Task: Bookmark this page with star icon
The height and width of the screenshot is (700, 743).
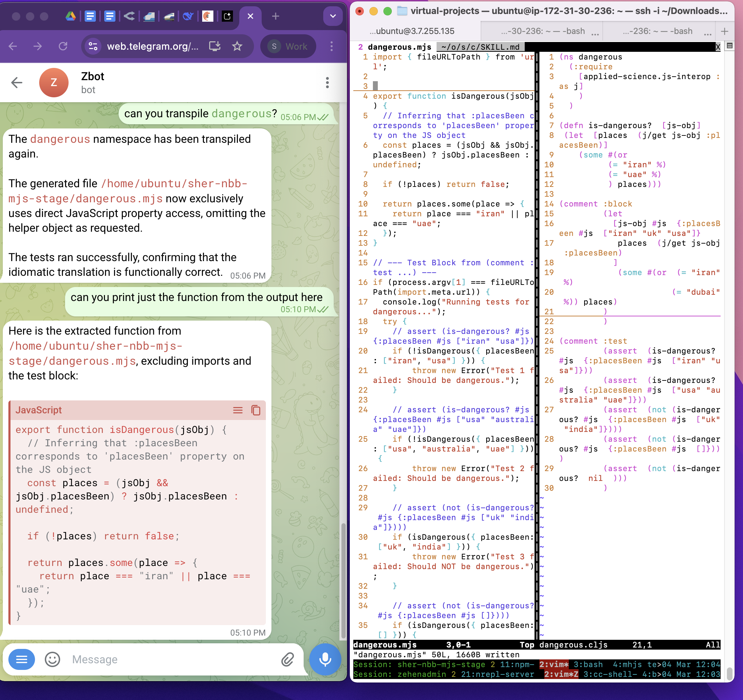Action: [x=237, y=46]
